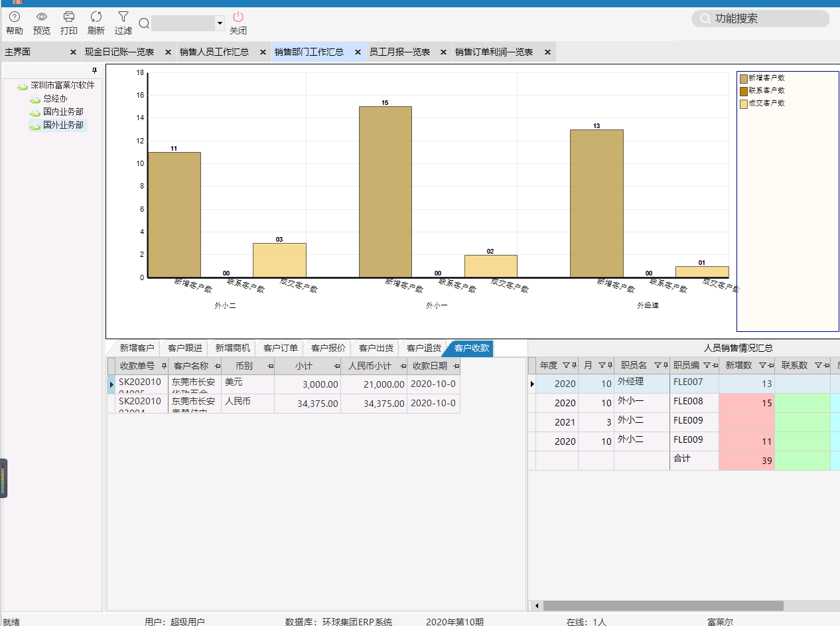This screenshot has height=626, width=840.
Task: Open the 过滤 filter funnel icon
Action: click(x=123, y=17)
